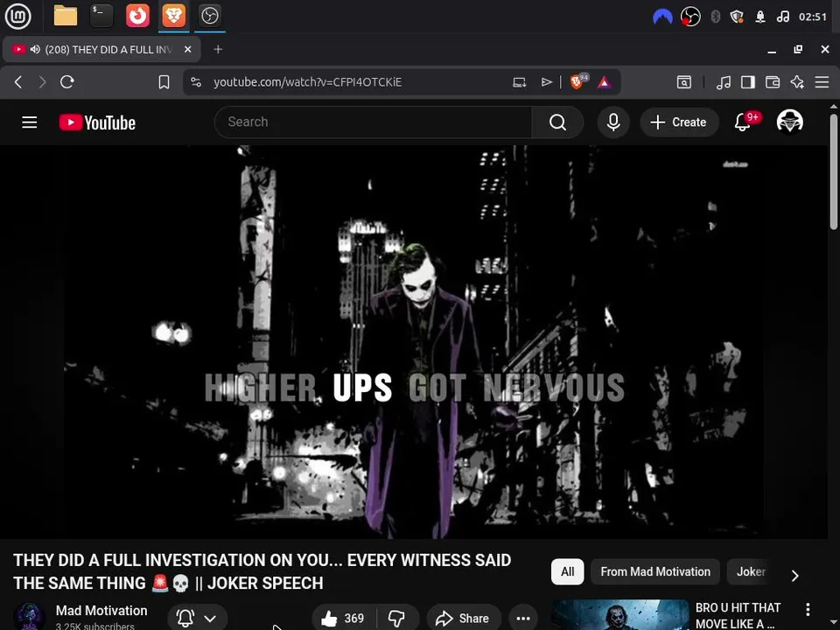Viewport: 840px width, 630px height.
Task: Click the magnifying glass search button
Action: click(557, 122)
